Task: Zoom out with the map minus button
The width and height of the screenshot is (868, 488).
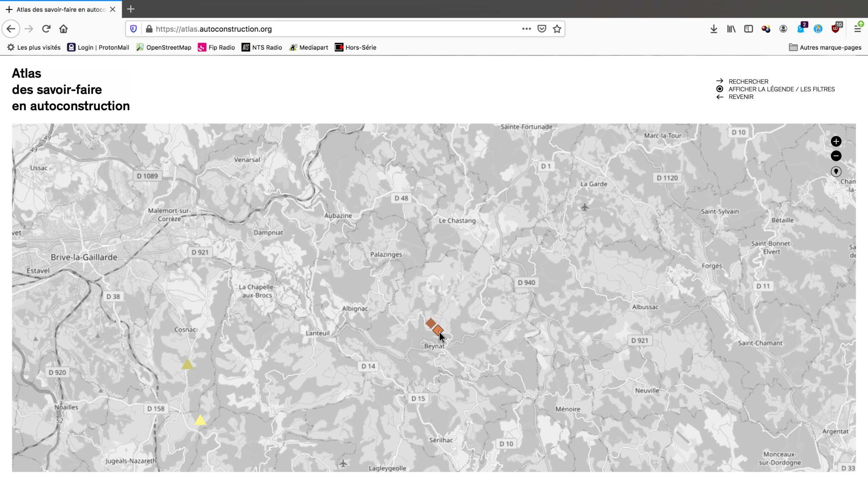Action: [836, 156]
